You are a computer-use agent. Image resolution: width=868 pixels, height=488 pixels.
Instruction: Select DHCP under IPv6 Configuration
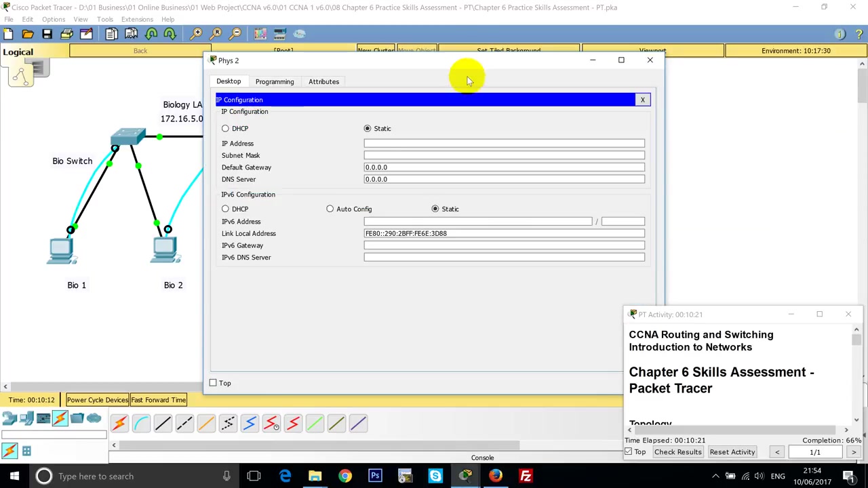225,209
